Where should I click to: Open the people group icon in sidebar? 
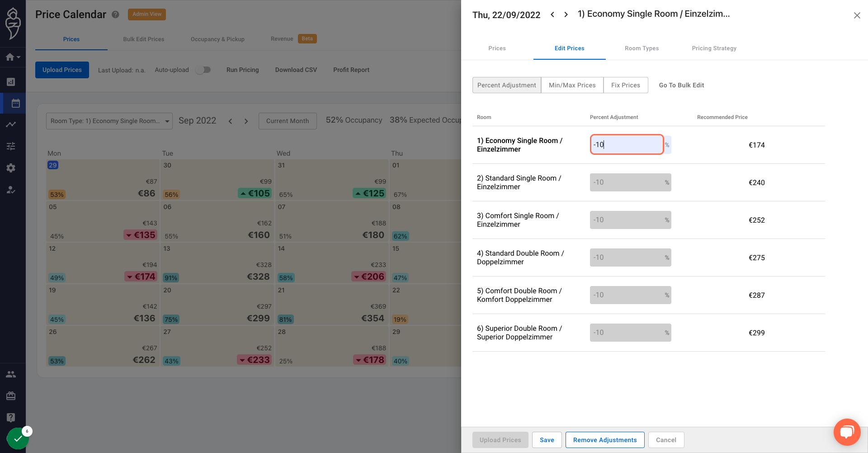[11, 374]
